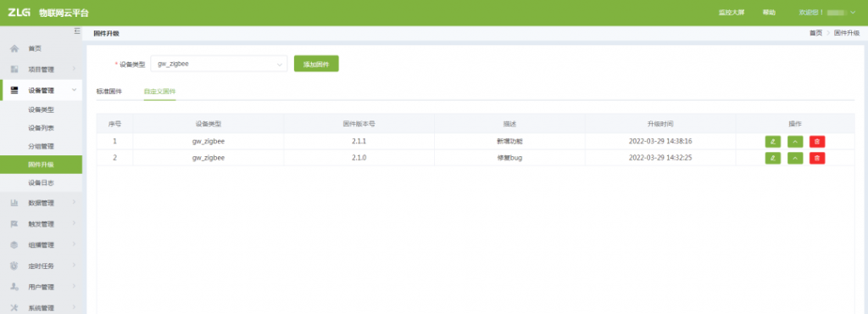868x314 pixels.
Task: Open 帮助 in the header
Action: pyautogui.click(x=769, y=12)
